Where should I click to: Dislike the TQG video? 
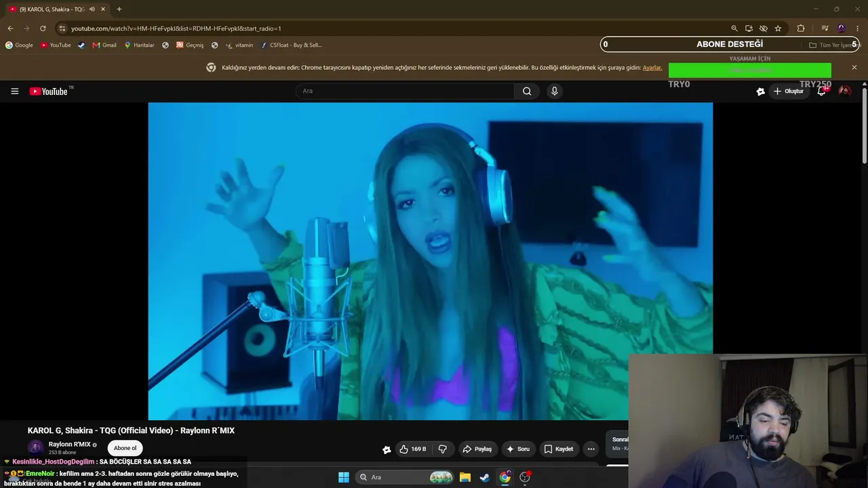click(x=443, y=449)
